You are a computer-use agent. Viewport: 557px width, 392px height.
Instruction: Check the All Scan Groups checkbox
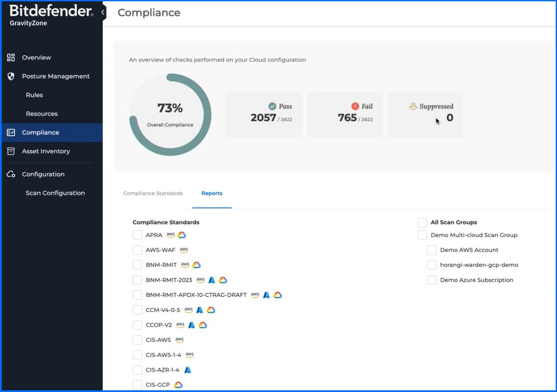coord(422,222)
